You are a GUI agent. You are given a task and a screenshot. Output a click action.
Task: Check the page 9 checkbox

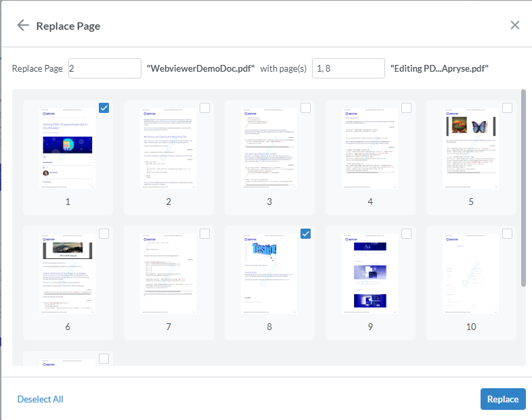pos(406,233)
